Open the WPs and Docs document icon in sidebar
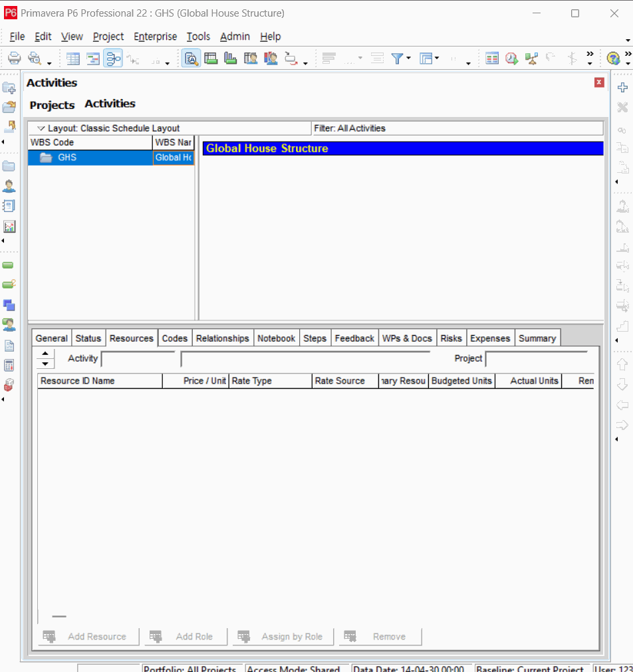 tap(9, 346)
